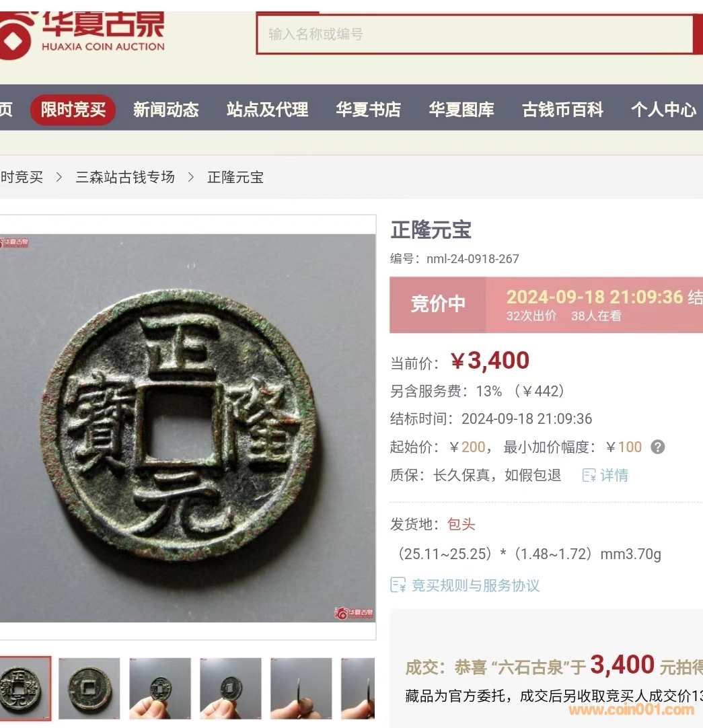Open 华夏书店 from navigation bar
703x728 pixels.
[368, 110]
